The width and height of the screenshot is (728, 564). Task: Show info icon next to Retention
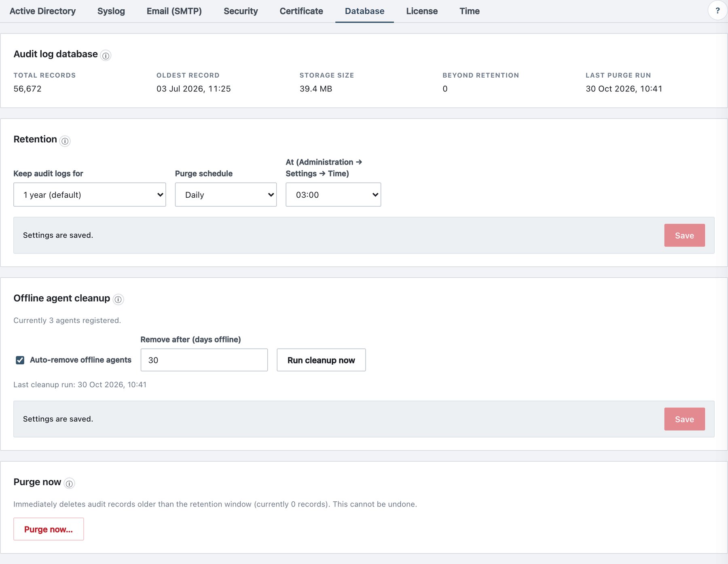[65, 141]
